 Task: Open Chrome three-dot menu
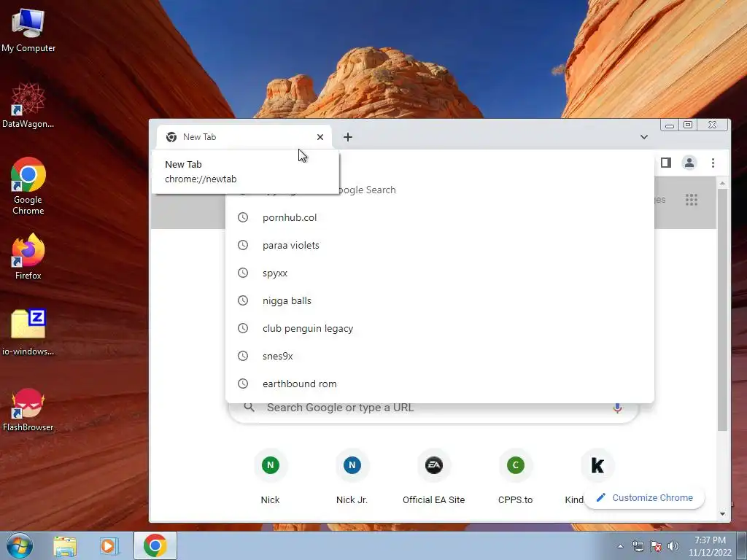(713, 163)
